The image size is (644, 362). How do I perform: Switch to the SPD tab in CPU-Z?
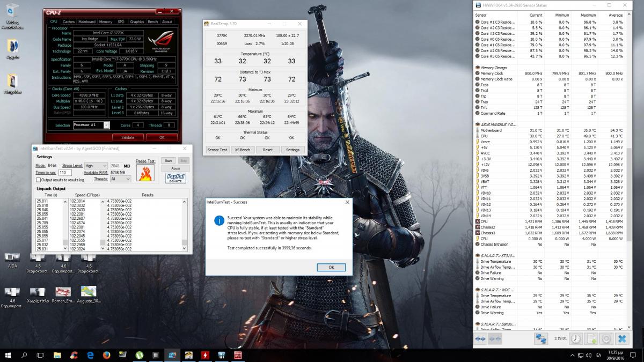pyautogui.click(x=121, y=22)
